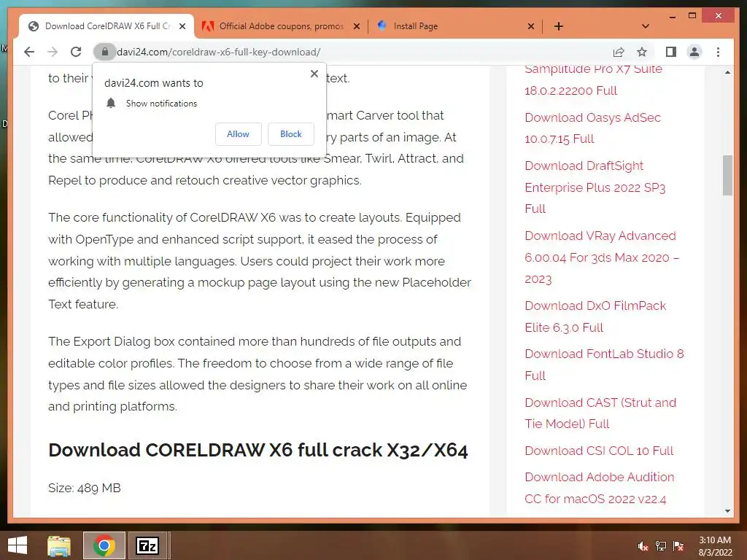Click the page scrollbar thumb

[727, 175]
